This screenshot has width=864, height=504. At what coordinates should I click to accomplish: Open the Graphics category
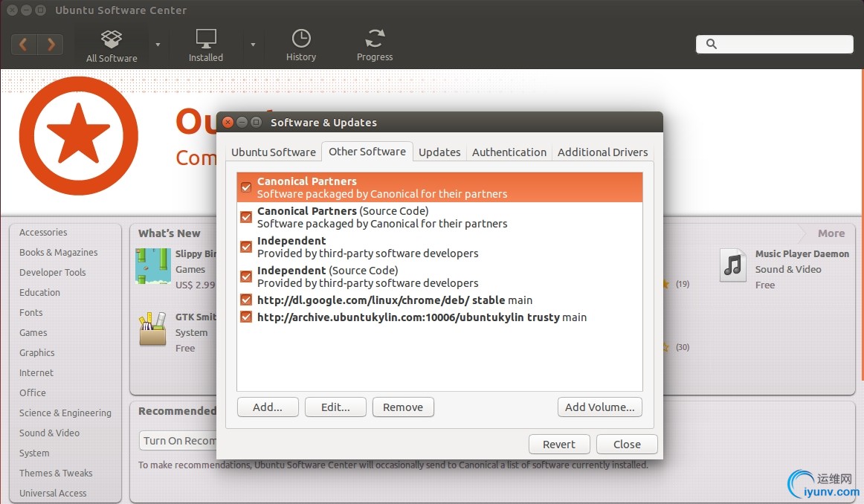(37, 353)
